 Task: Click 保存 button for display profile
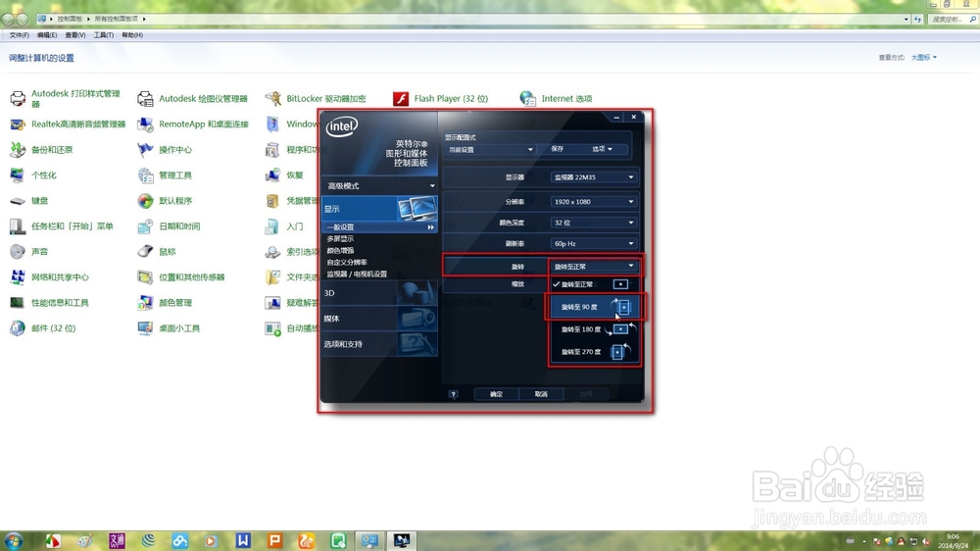click(x=558, y=149)
